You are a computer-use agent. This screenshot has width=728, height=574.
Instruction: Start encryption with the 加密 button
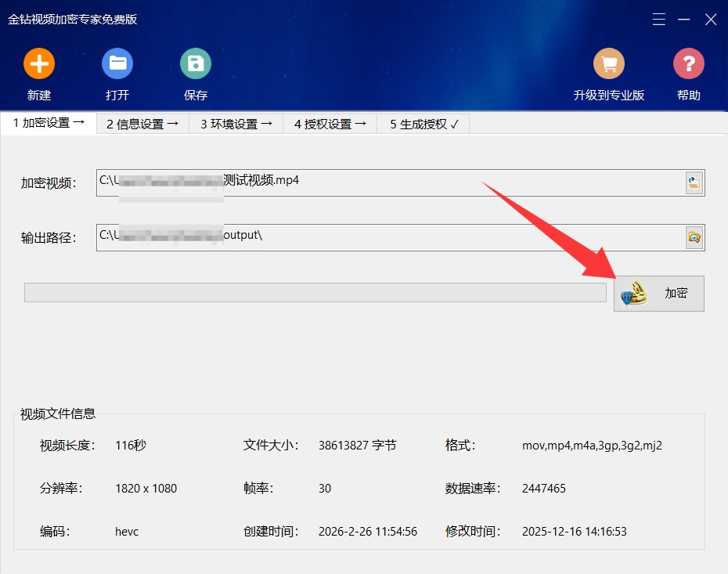click(x=659, y=294)
